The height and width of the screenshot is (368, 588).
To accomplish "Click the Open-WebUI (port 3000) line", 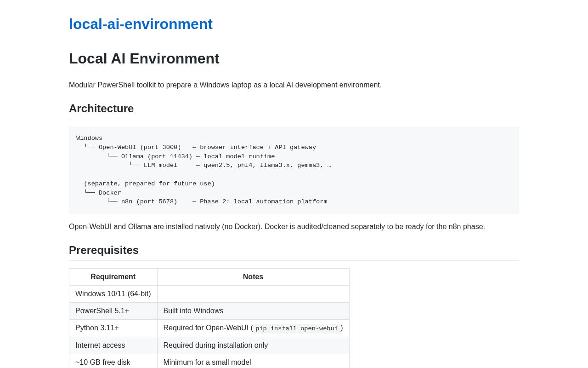I will [x=200, y=148].
